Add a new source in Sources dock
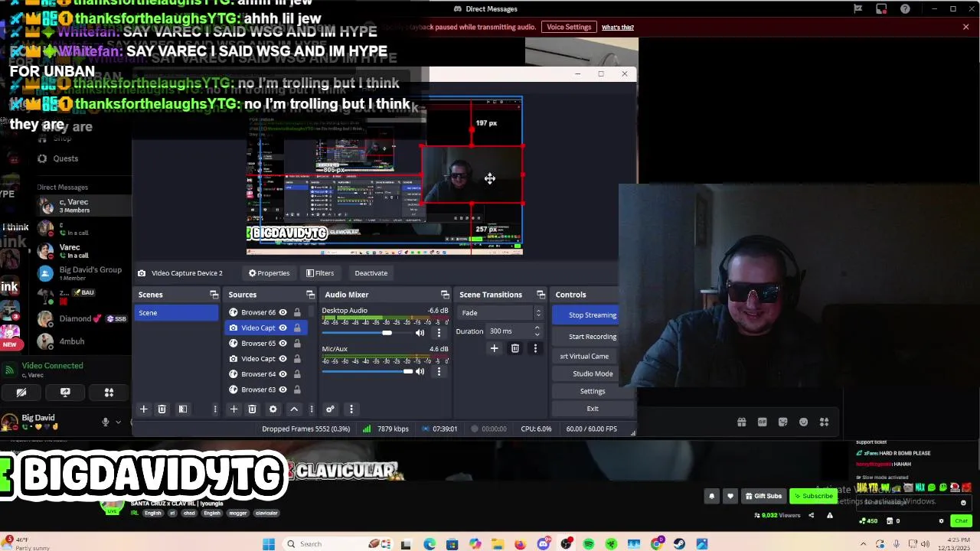The width and height of the screenshot is (980, 551). [234, 409]
